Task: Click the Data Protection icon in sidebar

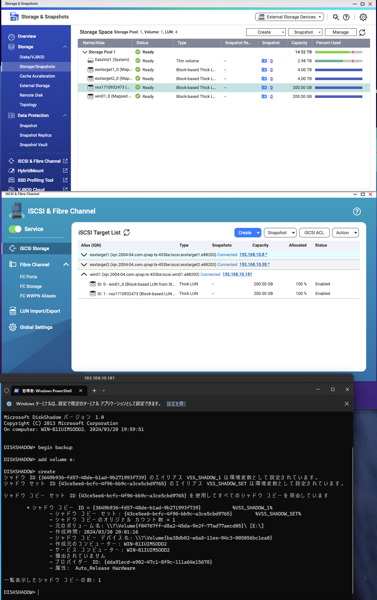Action: [11, 116]
